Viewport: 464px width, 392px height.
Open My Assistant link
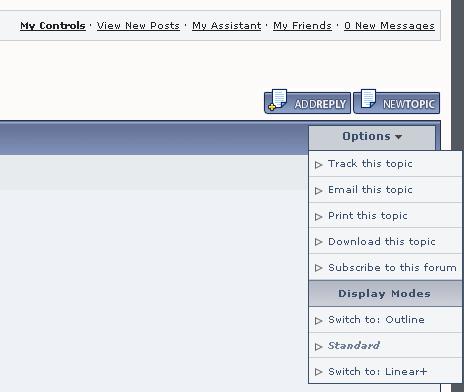click(x=227, y=26)
